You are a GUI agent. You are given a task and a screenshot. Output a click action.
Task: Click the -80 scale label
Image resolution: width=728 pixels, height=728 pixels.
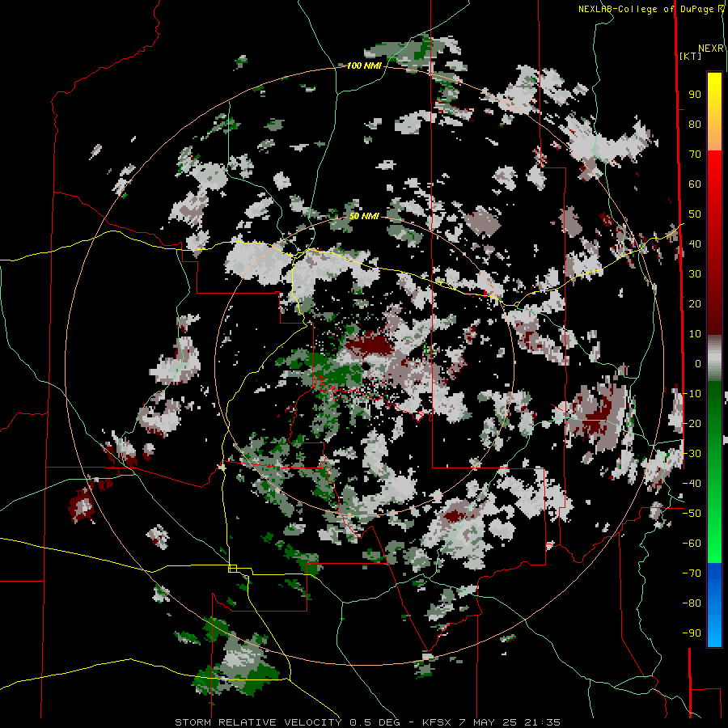click(x=692, y=603)
